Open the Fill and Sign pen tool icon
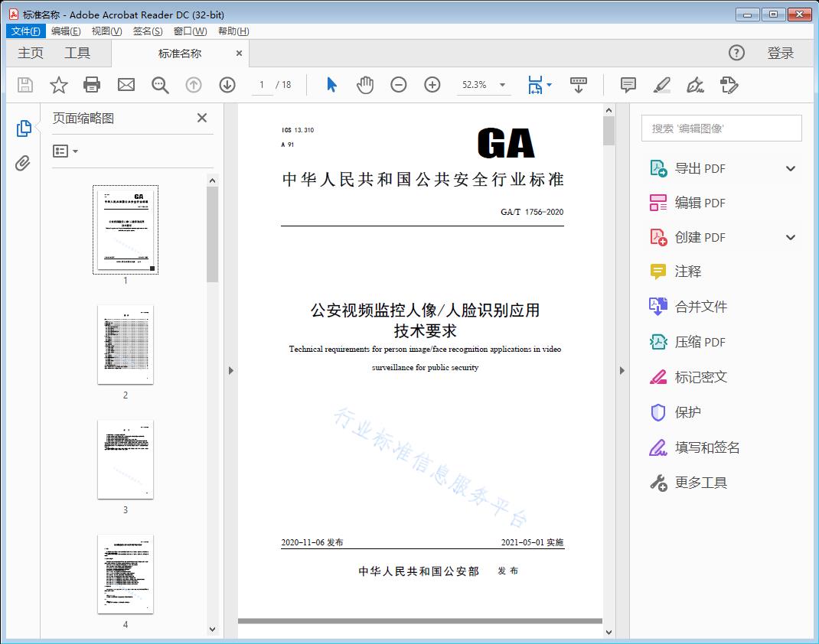Screen dimensions: 819x644 point(695,85)
